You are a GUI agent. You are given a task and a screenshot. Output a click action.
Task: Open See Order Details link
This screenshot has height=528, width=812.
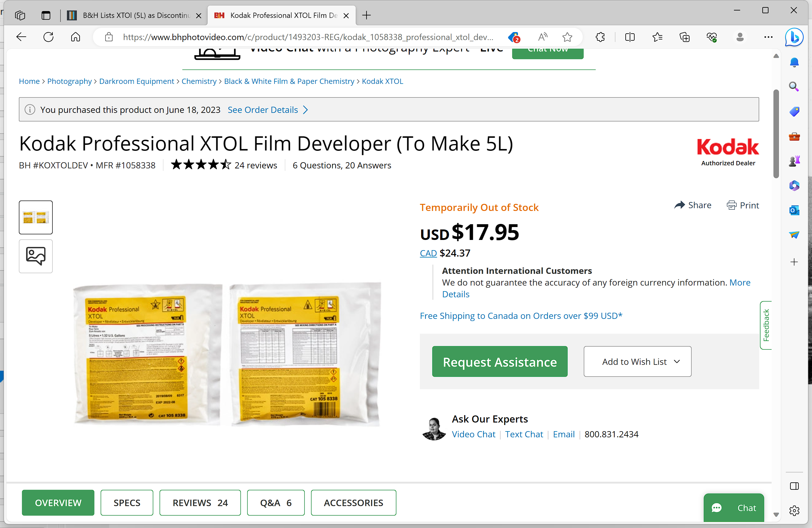(x=267, y=110)
